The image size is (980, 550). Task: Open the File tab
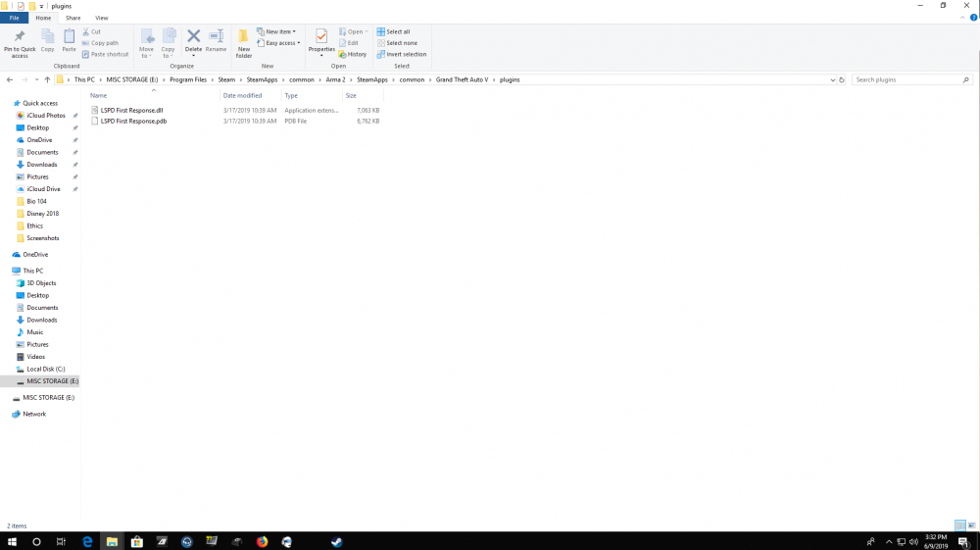point(14,18)
